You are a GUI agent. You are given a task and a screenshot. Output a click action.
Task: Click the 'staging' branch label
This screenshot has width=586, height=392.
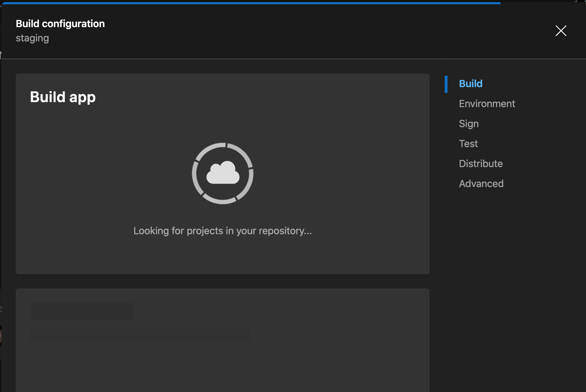[32, 38]
